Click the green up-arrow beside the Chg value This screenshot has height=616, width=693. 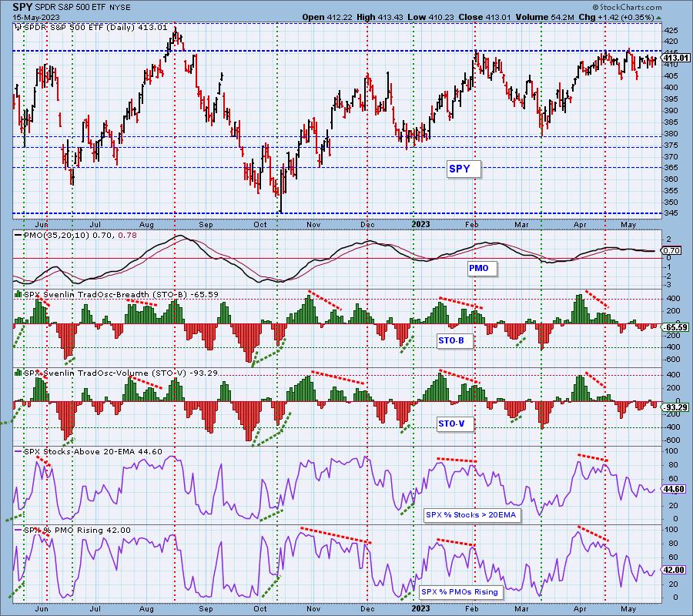tap(658, 18)
